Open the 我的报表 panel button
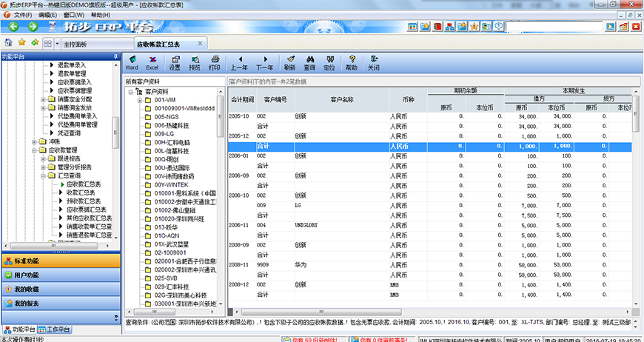Screen dimensions: 644x342 [x=30, y=303]
